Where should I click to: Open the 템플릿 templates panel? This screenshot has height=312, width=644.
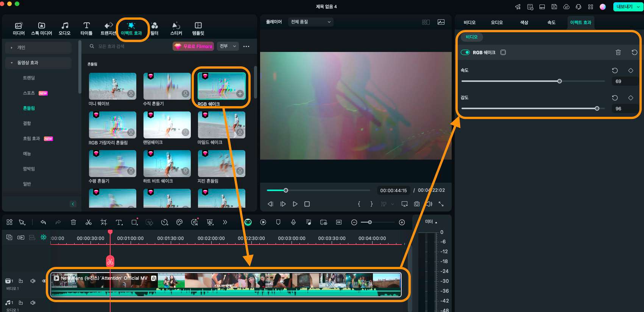click(x=198, y=28)
